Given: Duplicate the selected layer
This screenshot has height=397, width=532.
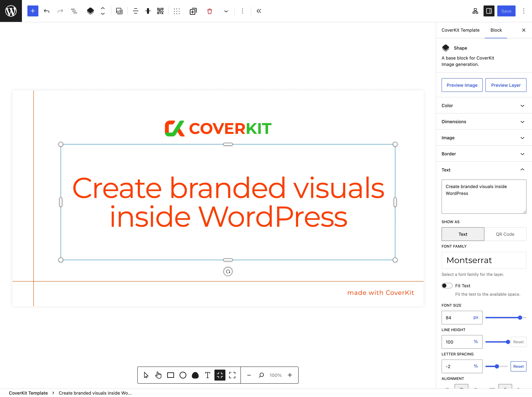Looking at the screenshot, I should (193, 11).
